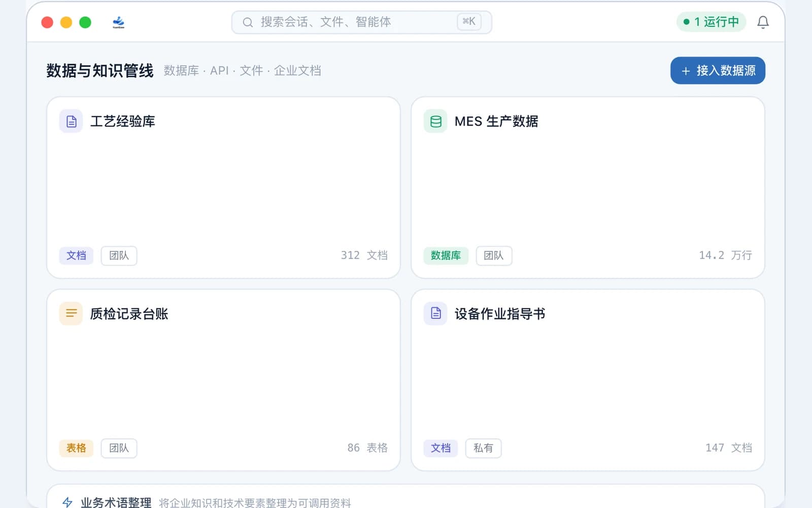Click the app logo icon in title bar
812x508 pixels.
pos(118,22)
